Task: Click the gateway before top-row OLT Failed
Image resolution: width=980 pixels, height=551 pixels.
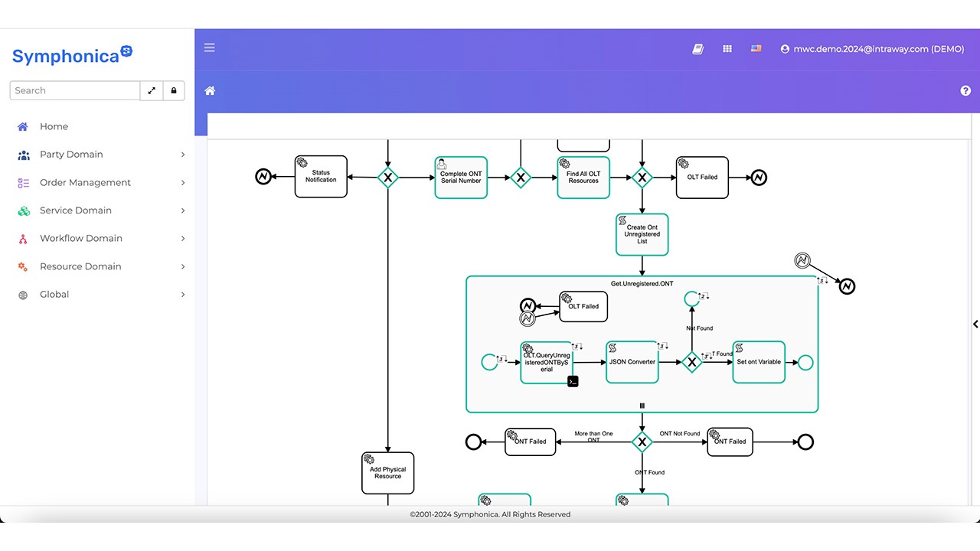Action: (642, 178)
